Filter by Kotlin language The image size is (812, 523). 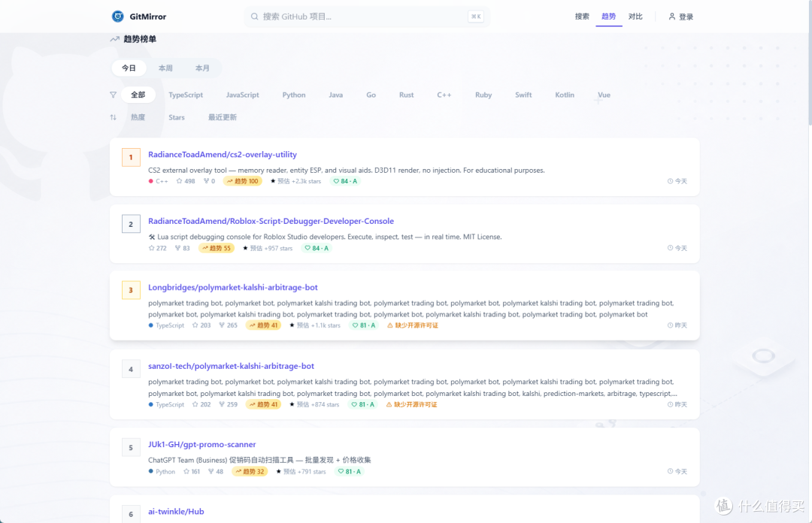point(565,95)
